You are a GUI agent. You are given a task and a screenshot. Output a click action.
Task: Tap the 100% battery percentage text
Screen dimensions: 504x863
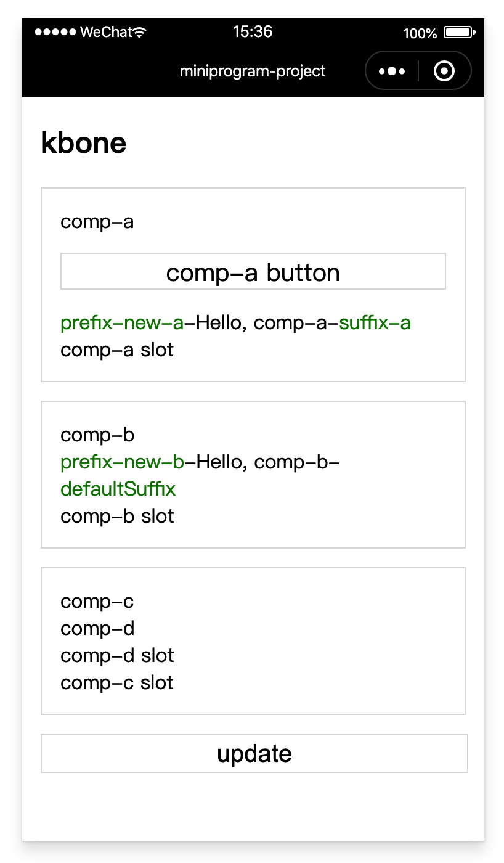[x=420, y=33]
